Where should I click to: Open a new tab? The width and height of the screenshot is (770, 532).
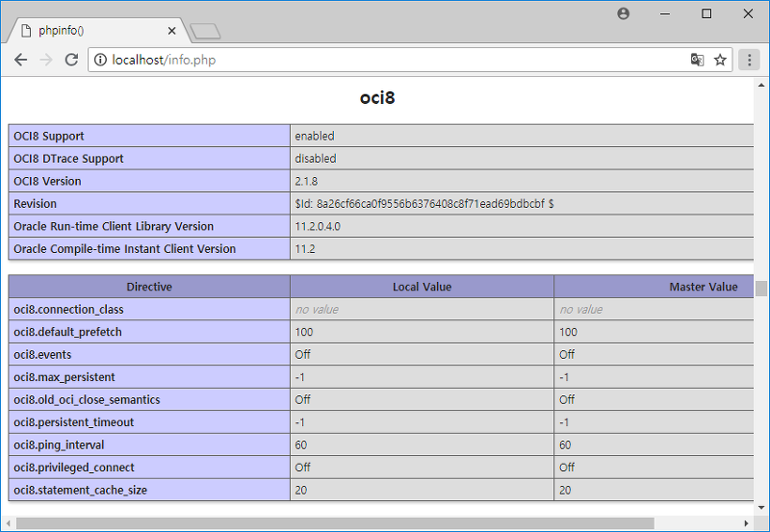(x=205, y=32)
